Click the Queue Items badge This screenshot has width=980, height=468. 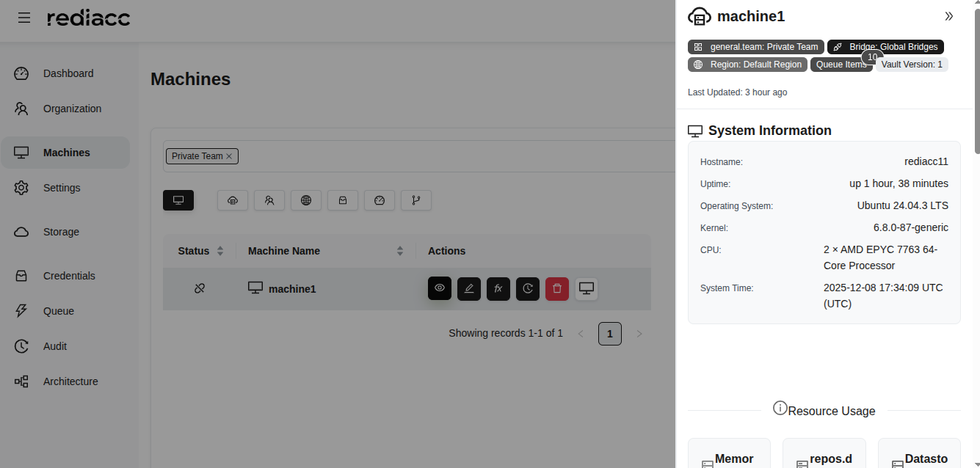[x=841, y=65]
